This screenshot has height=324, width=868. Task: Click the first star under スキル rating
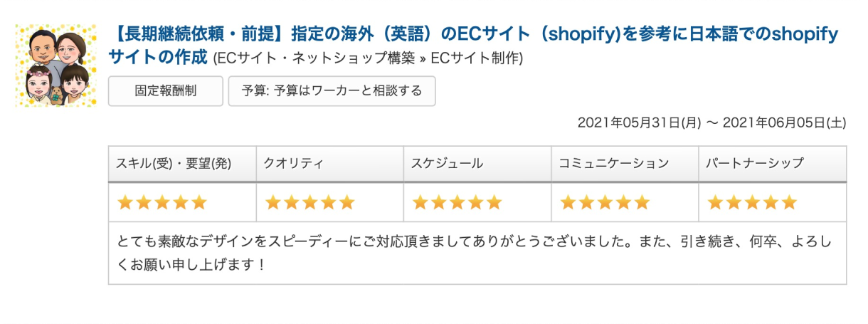click(x=126, y=203)
